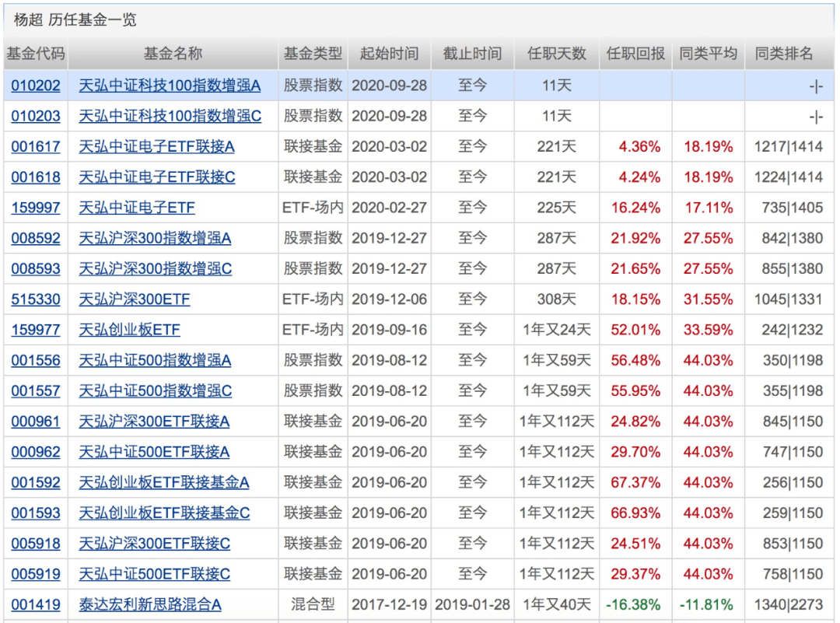Image resolution: width=840 pixels, height=623 pixels.
Task: Open 天弘中证科技100指数增强A fund page
Action: pos(170,86)
